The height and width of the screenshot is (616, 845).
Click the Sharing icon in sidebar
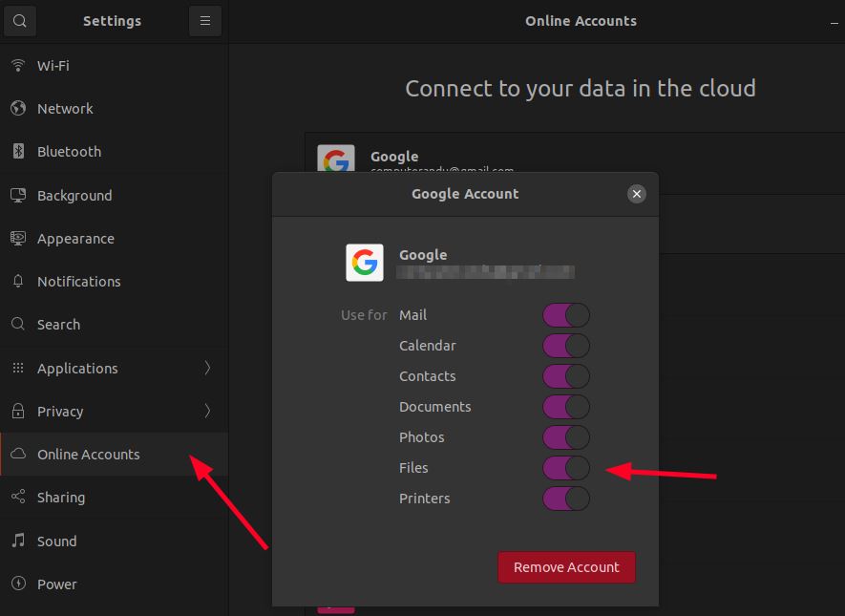18,497
